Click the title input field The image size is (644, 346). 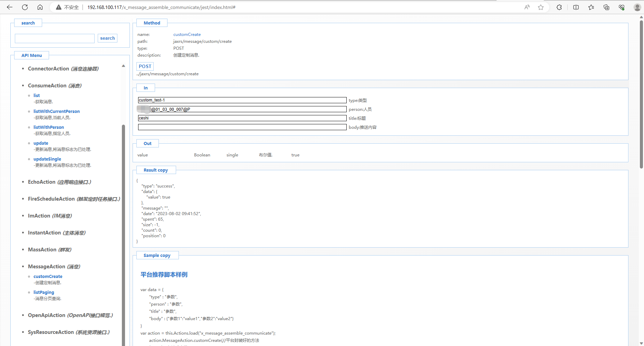[242, 118]
